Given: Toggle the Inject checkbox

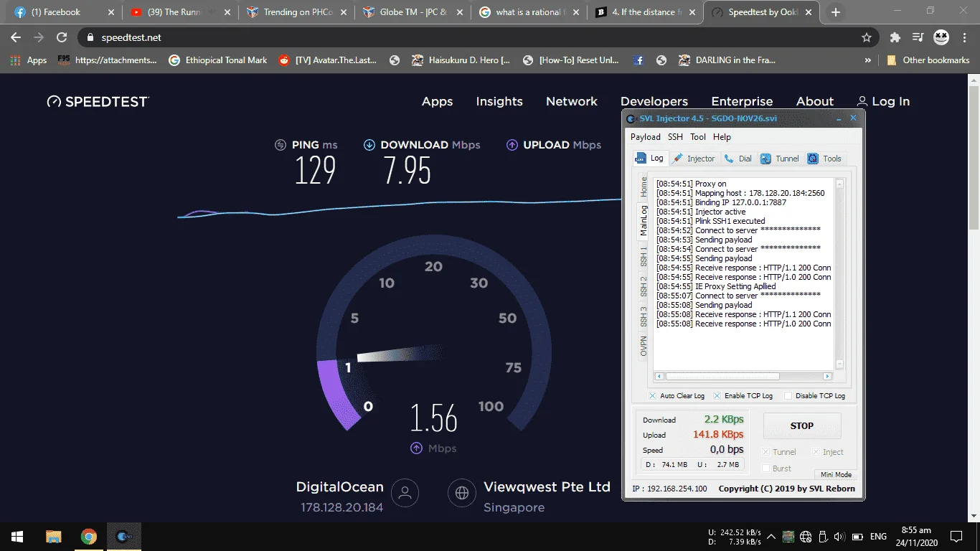Looking at the screenshot, I should click(816, 452).
